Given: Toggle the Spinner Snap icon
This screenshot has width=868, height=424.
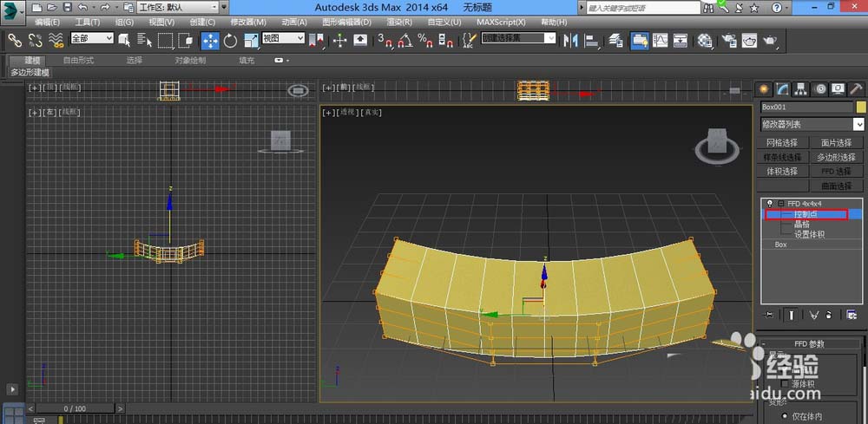Looking at the screenshot, I should (x=445, y=40).
